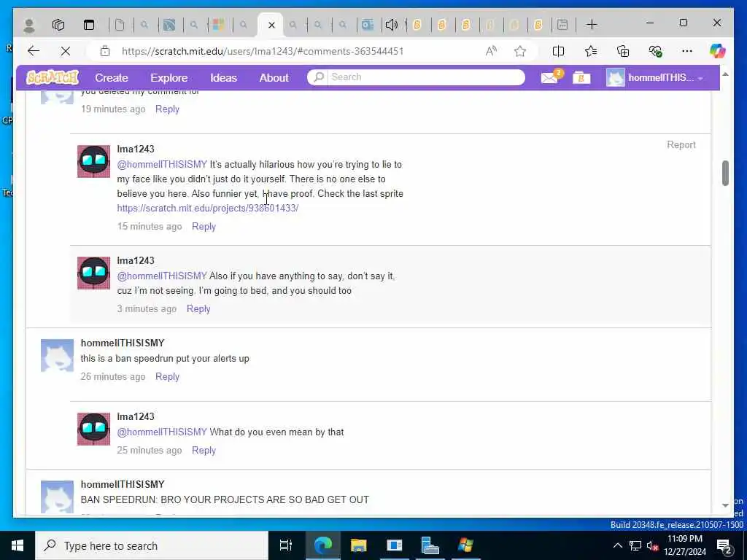Click the scrollbar down arrow
Image resolution: width=747 pixels, height=560 pixels.
725,506
